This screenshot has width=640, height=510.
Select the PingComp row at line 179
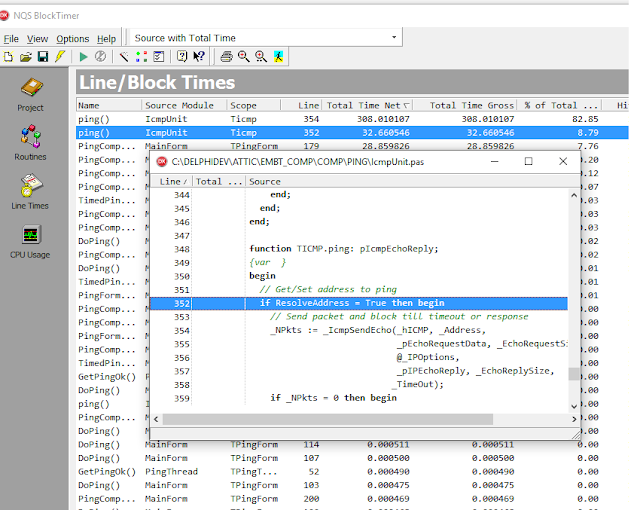coord(352,146)
